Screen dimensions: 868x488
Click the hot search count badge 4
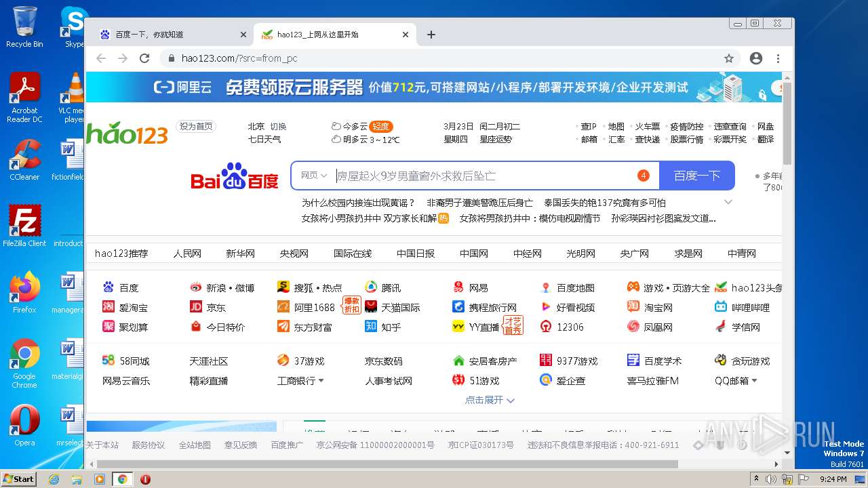(644, 176)
